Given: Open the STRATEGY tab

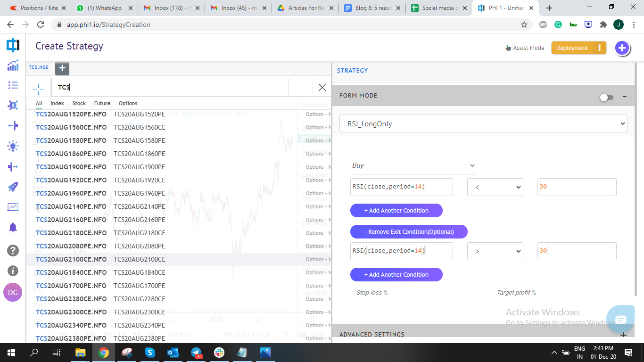Looking at the screenshot, I should [x=352, y=71].
